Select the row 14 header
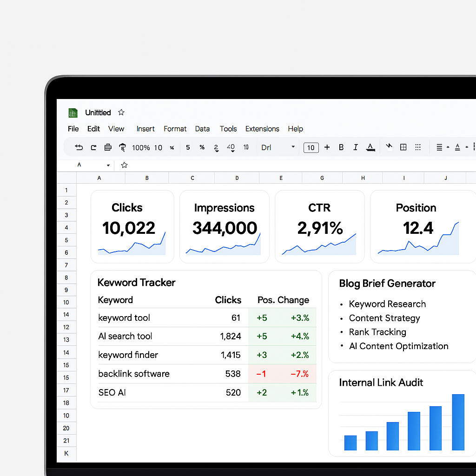Screen dimensions: 476x476 click(x=66, y=315)
